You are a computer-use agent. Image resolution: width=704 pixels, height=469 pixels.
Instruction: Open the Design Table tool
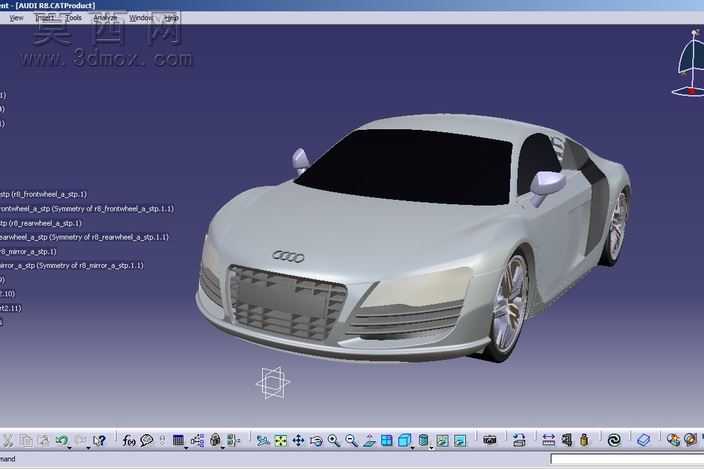(x=178, y=441)
